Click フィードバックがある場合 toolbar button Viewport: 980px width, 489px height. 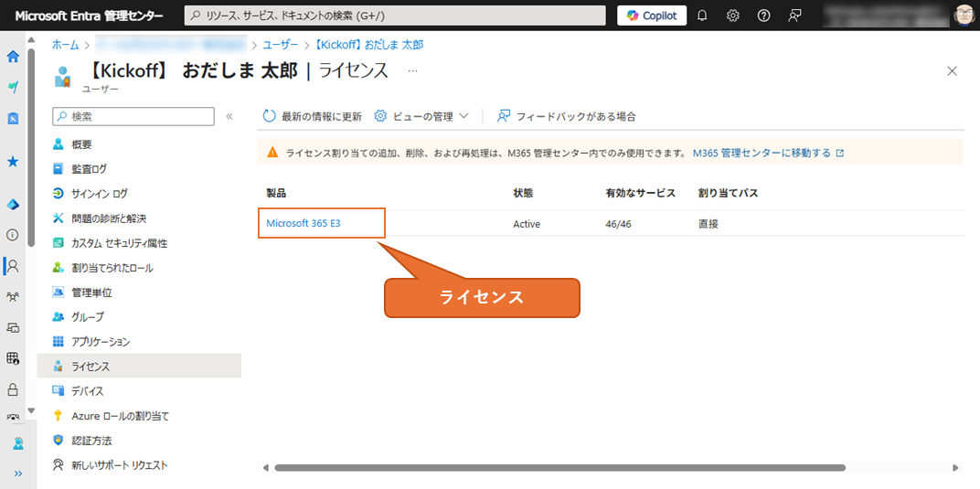566,116
